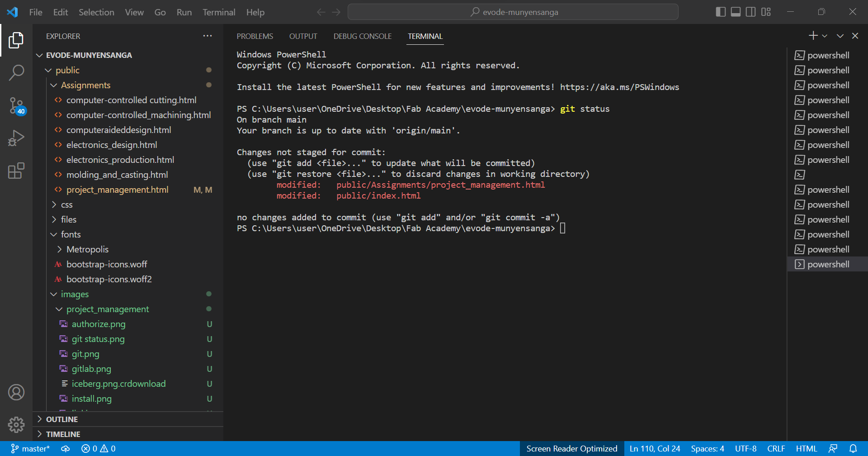Click Ln 110, Col 24 in status bar
The width and height of the screenshot is (868, 456).
click(x=655, y=448)
